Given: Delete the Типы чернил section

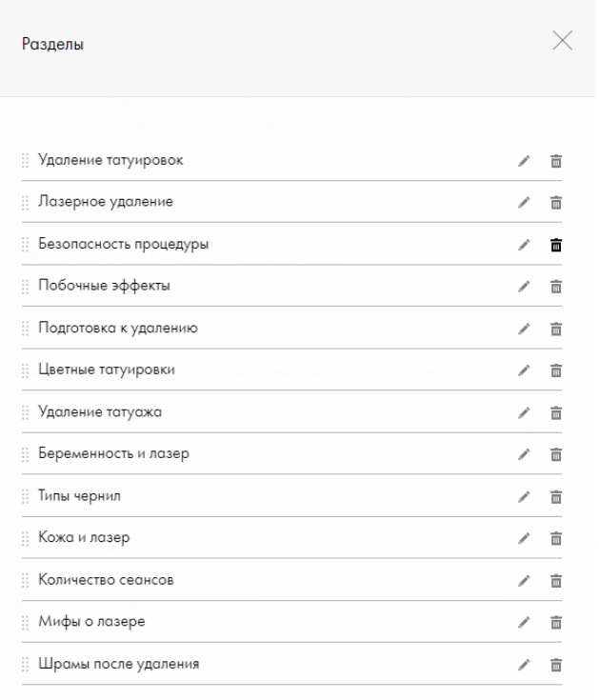Looking at the screenshot, I should [556, 497].
